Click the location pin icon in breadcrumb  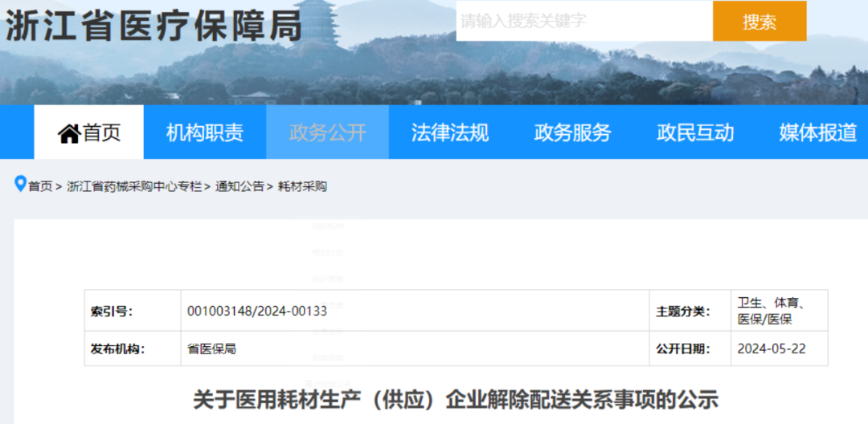coord(20,184)
